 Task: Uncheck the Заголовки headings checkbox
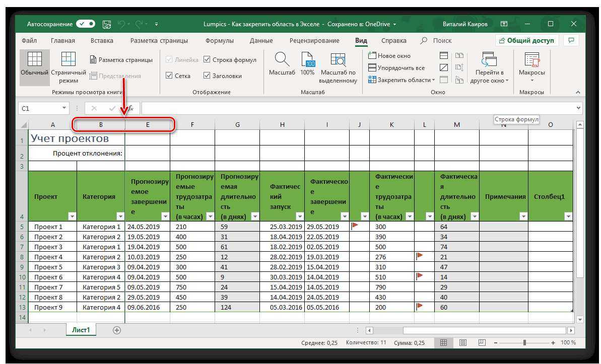207,76
